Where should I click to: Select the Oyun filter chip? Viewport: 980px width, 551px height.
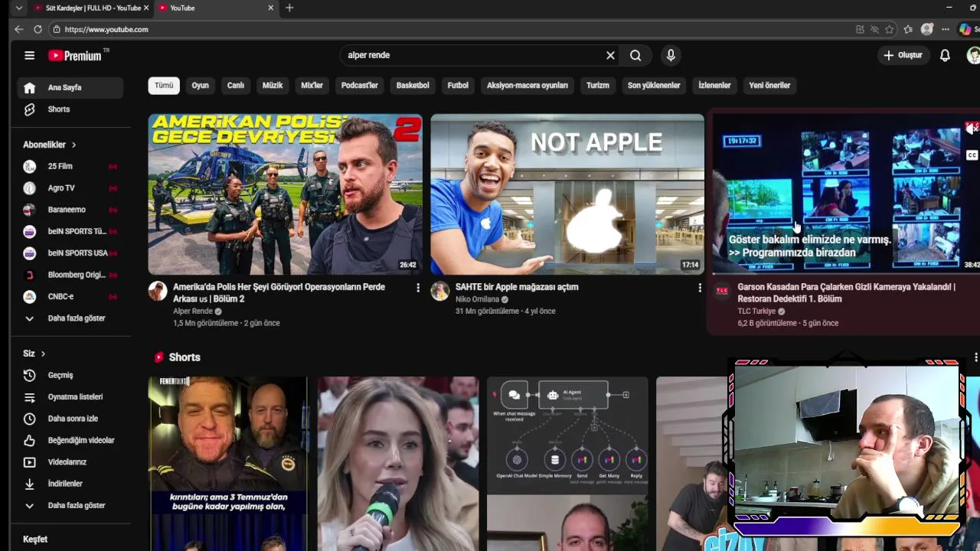point(200,85)
